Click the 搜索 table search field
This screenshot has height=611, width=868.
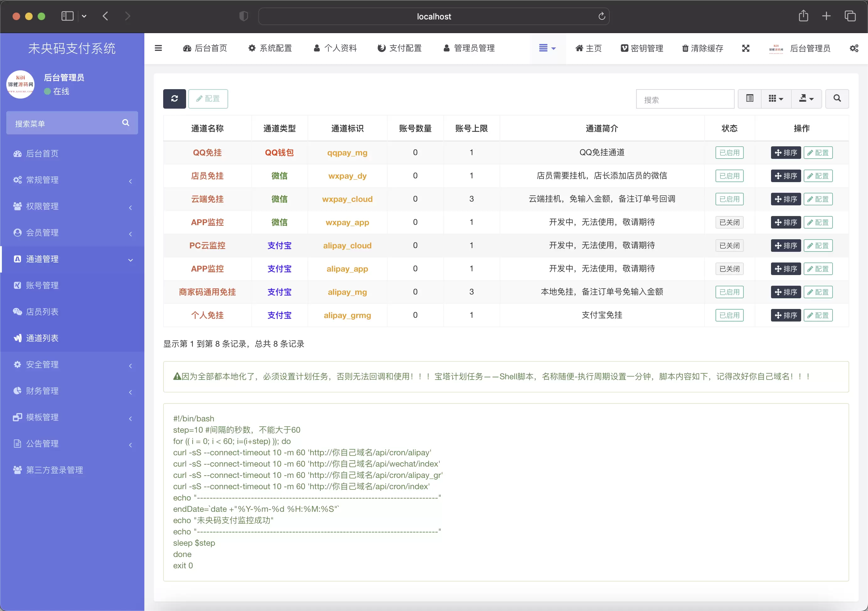point(685,99)
